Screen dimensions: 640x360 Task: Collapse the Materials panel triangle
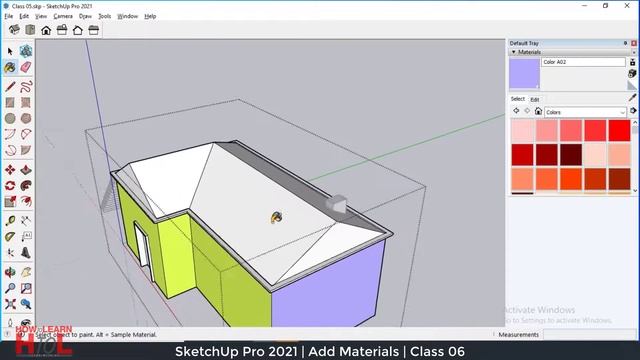point(513,52)
